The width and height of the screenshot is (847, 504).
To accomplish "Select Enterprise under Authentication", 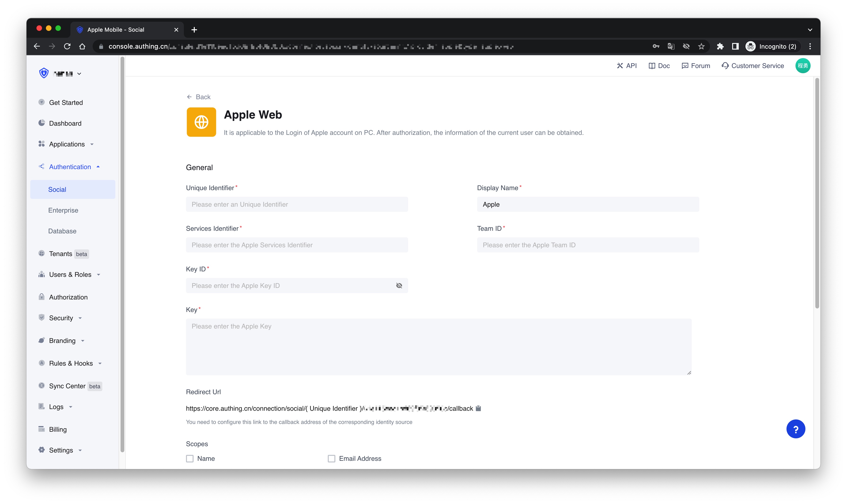I will click(x=63, y=210).
